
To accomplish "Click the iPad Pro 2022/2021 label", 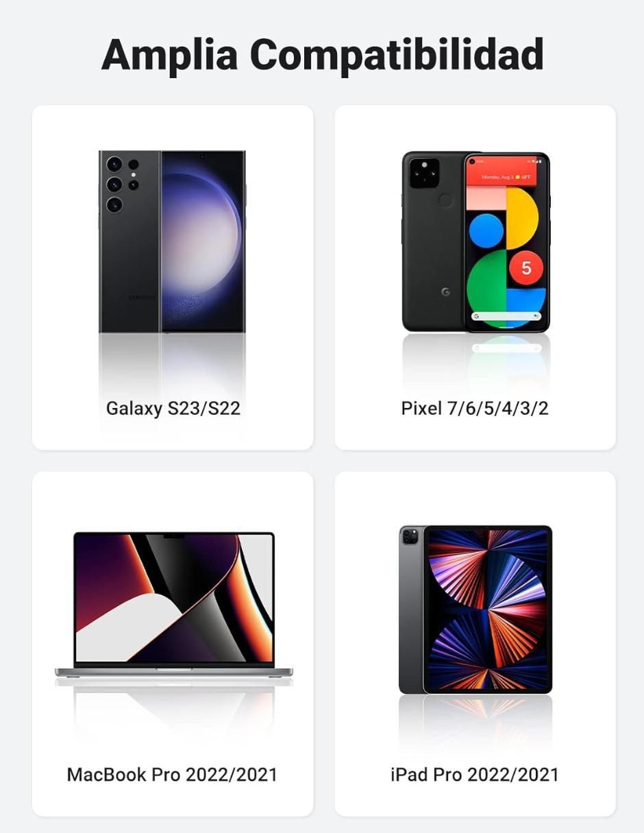I will tap(475, 775).
